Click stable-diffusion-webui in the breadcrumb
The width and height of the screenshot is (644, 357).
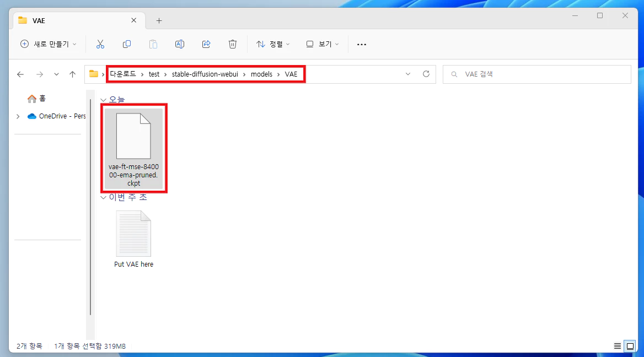[x=205, y=74]
